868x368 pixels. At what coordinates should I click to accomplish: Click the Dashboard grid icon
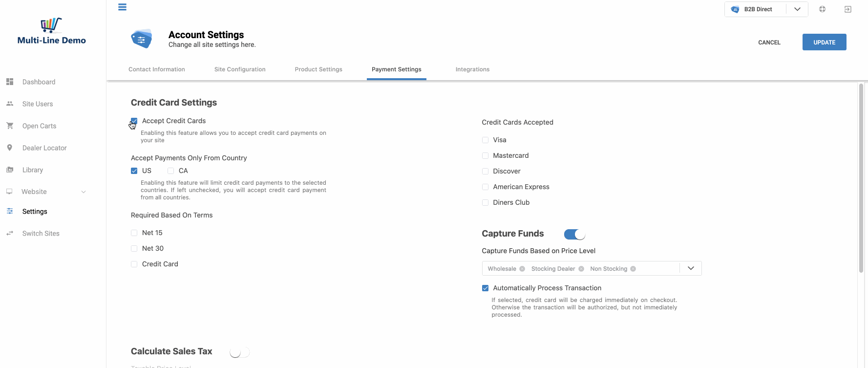pos(10,82)
